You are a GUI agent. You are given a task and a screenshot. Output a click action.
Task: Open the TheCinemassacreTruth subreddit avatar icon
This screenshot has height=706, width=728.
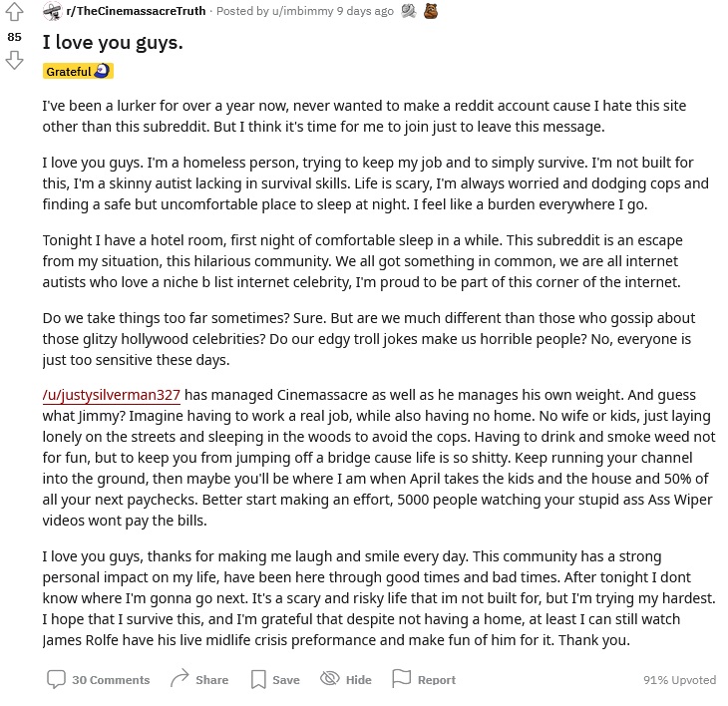(x=53, y=11)
